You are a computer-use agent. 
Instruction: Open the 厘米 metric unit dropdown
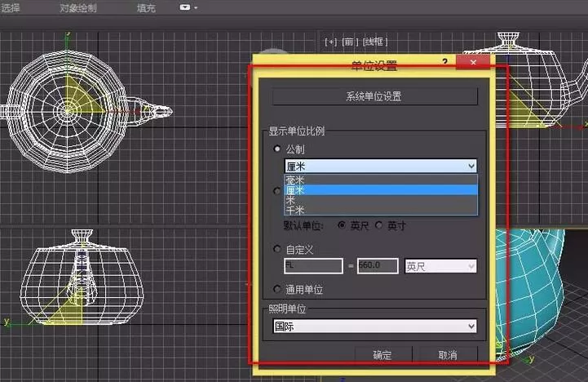pyautogui.click(x=381, y=166)
